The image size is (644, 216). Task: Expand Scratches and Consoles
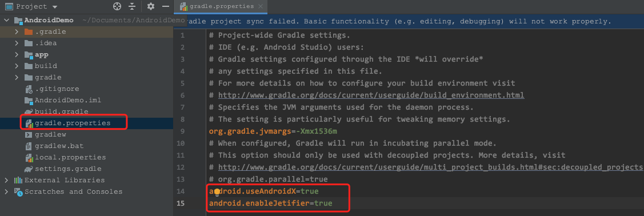[x=7, y=192]
